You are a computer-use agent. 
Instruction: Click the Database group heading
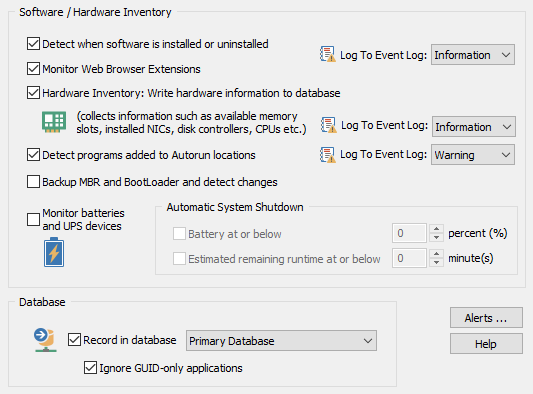(42, 302)
